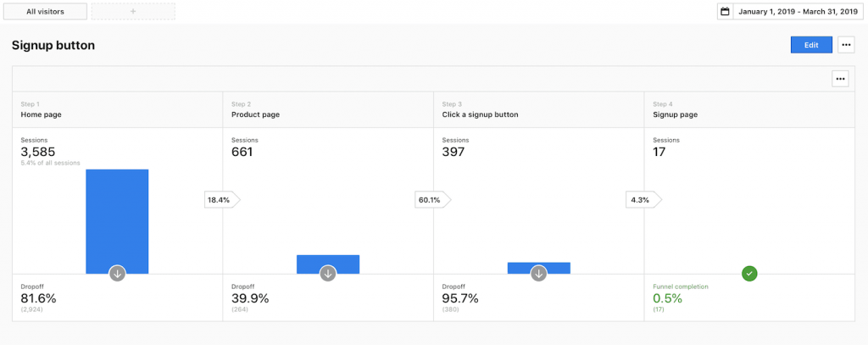The image size is (868, 345).
Task: Click dropoff arrow icon under Home page bar
Action: 117,273
